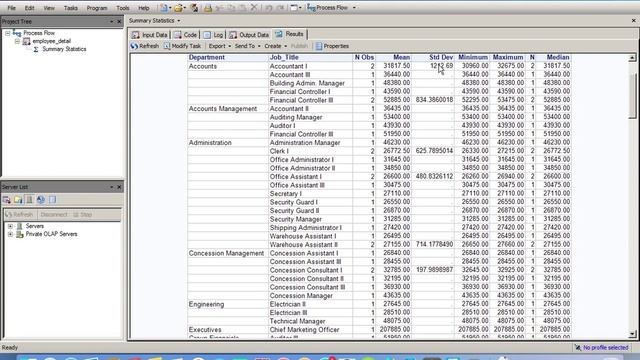The height and width of the screenshot is (360, 640).
Task: Open the Send To dropdown menu
Action: 259,46
